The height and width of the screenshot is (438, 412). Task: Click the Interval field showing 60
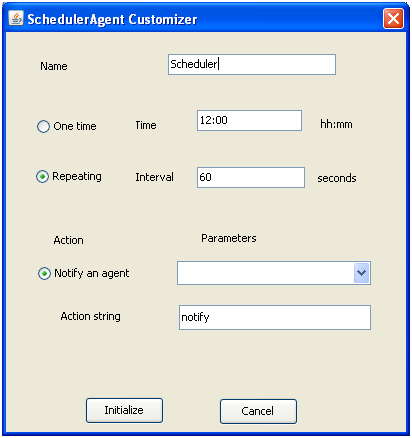251,178
